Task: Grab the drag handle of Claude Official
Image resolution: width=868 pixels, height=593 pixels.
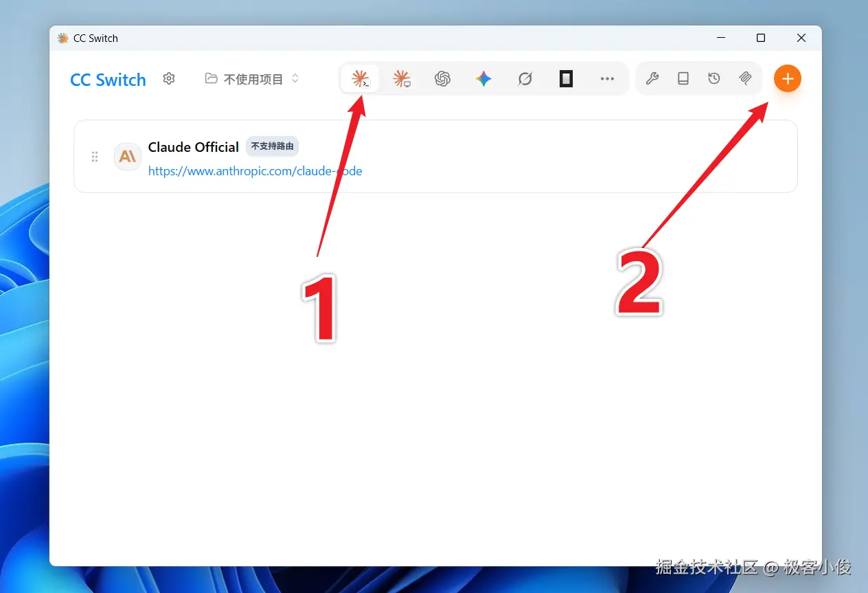Action: [x=95, y=157]
